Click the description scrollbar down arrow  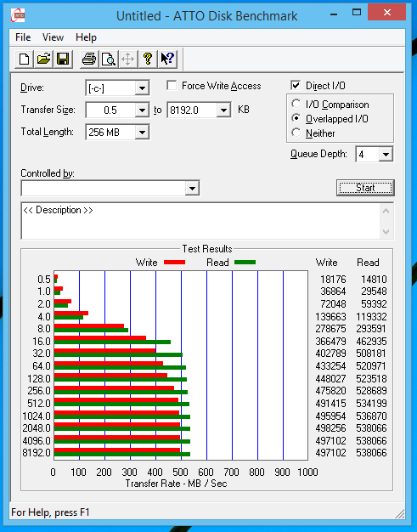386,232
